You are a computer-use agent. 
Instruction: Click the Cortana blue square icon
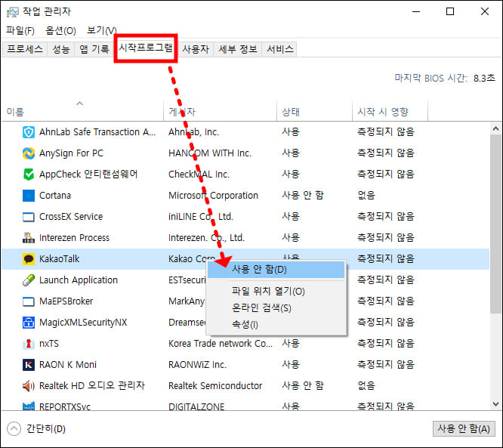point(29,196)
